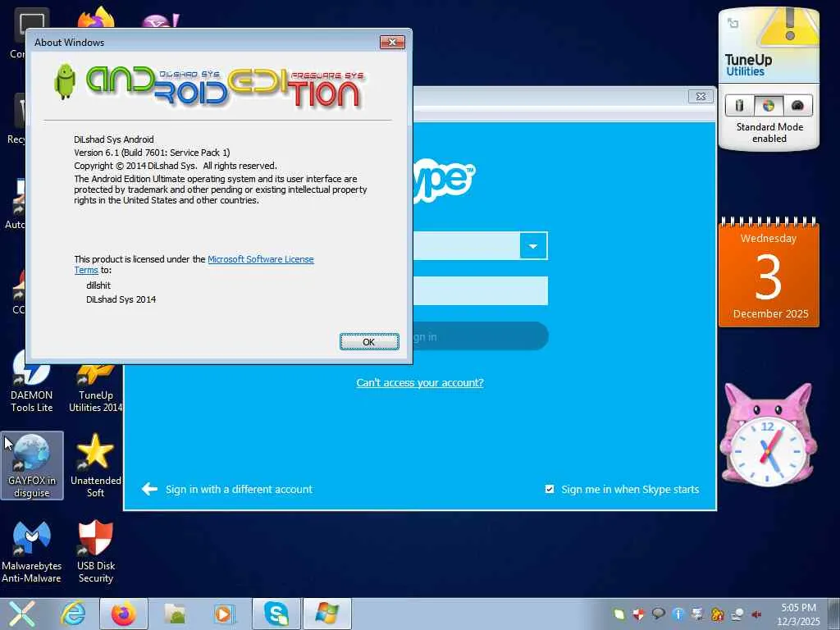840x630 pixels.
Task: Open the Skype name dropdown arrow
Action: pos(533,246)
